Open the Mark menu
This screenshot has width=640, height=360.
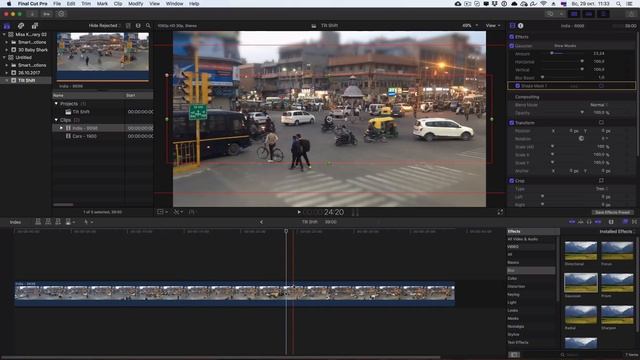pos(102,4)
